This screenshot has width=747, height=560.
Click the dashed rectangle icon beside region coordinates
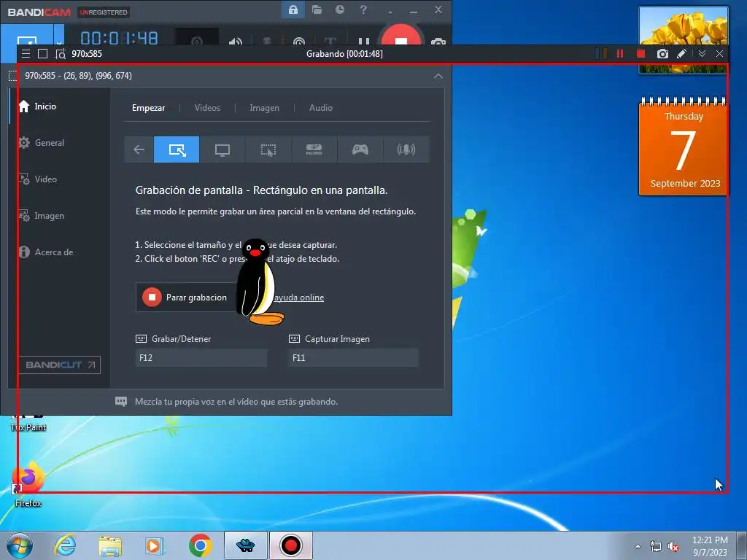click(13, 76)
